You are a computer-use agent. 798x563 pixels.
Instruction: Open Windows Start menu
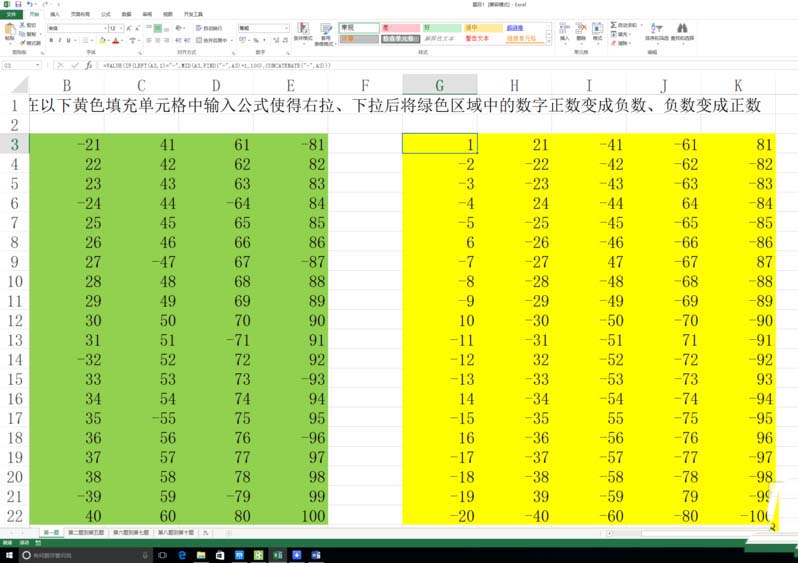[x=9, y=555]
